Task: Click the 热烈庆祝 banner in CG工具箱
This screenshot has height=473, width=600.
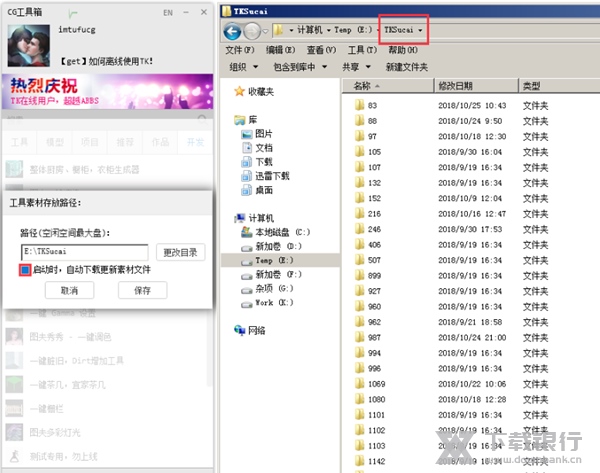Action: (x=108, y=92)
